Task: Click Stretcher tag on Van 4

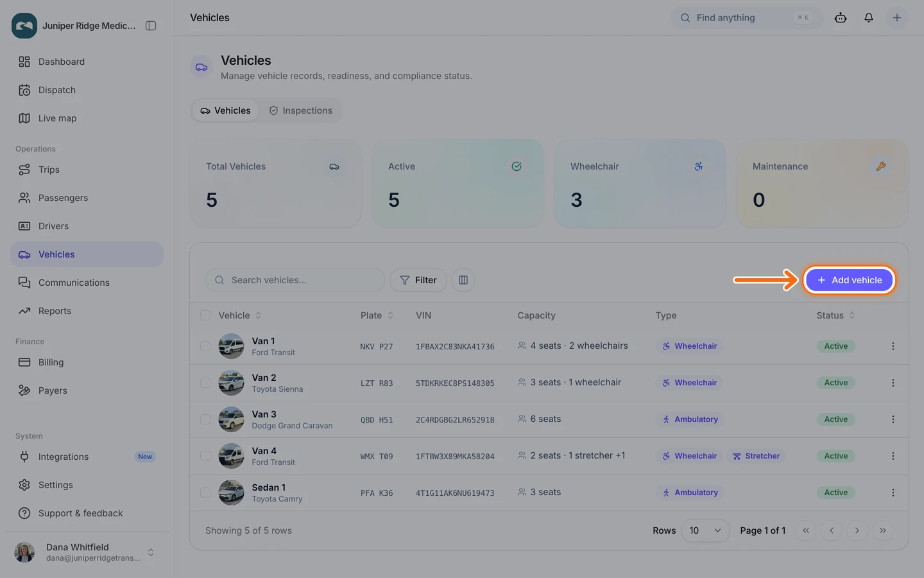Action: tap(757, 456)
